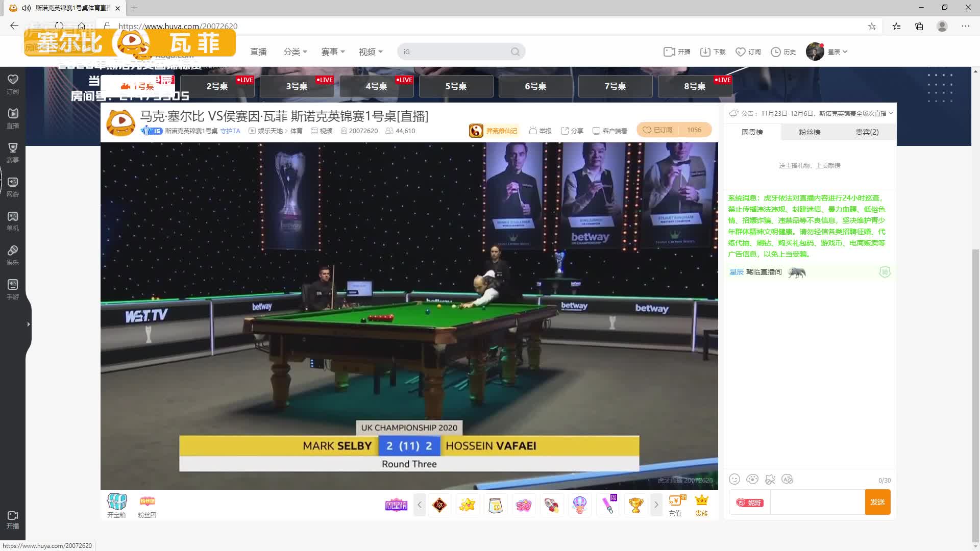Select the trophy gift icon

[x=635, y=505]
